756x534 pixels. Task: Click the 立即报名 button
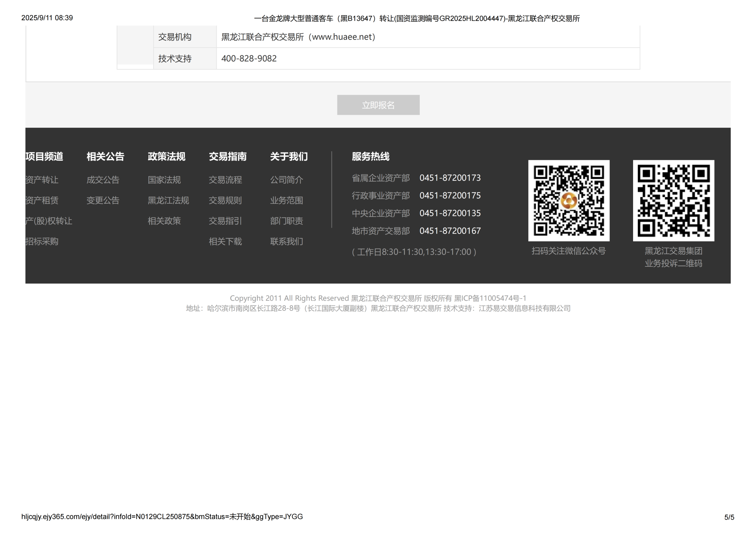378,105
